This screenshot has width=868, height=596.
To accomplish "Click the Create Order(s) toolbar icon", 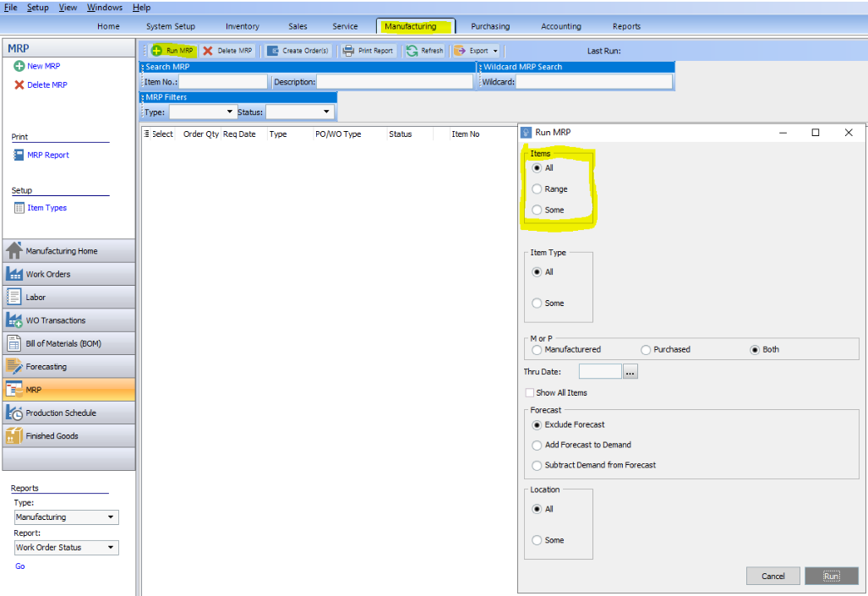I will coord(272,51).
